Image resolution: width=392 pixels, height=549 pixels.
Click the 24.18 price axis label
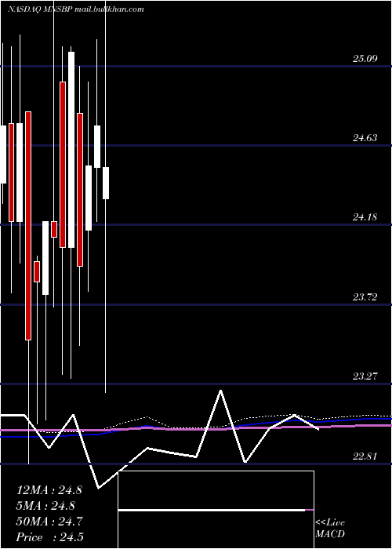pos(365,217)
